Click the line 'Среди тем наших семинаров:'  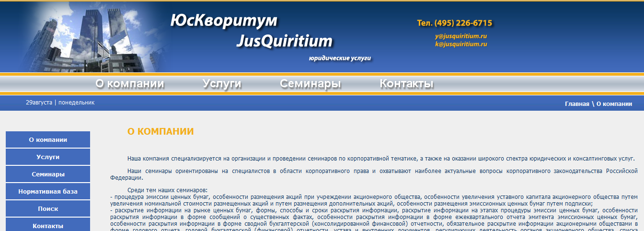167,190
